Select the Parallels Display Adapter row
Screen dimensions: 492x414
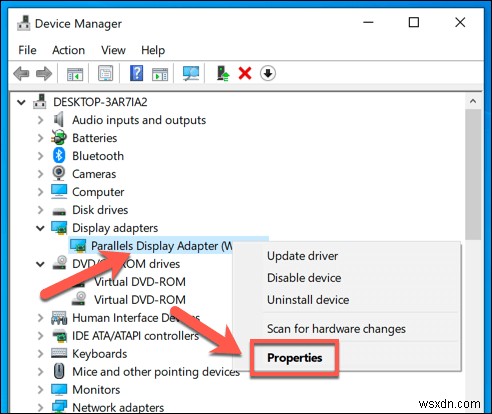[168, 246]
